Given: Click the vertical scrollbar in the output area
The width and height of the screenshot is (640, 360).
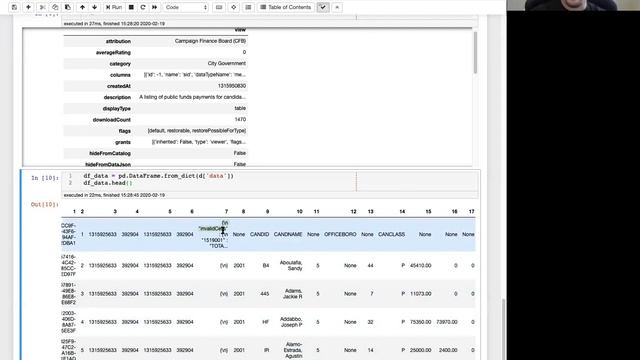Looking at the screenshot, I should point(475,53).
